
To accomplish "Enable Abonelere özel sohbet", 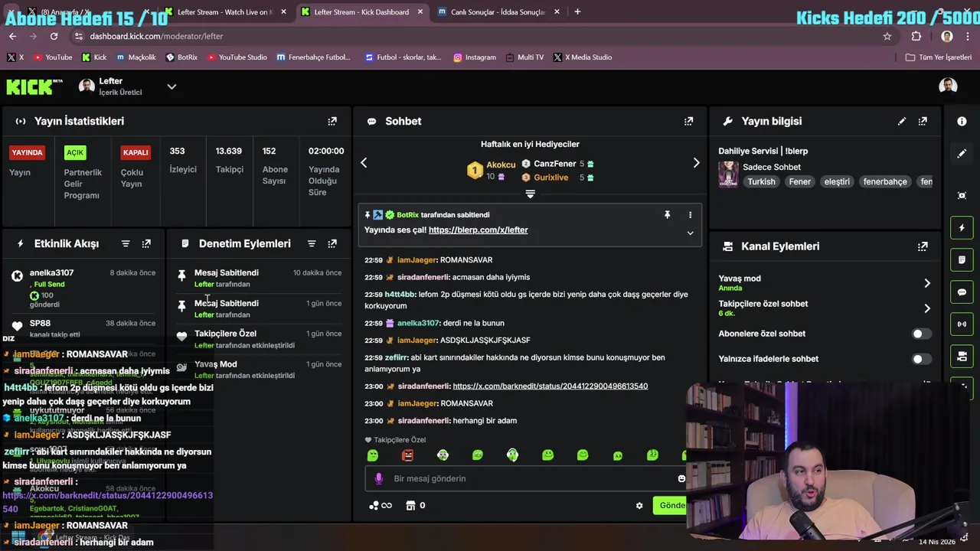I will (x=922, y=334).
